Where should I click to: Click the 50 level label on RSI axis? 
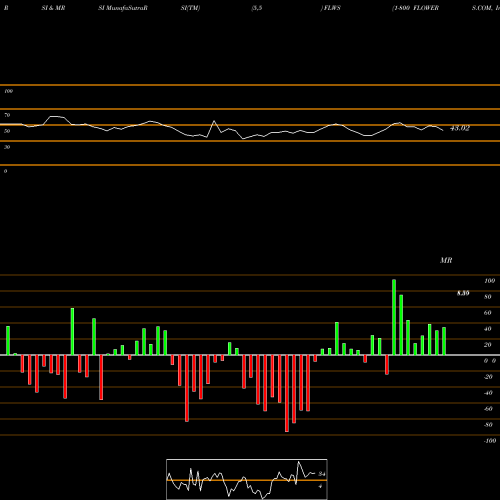(x=7, y=131)
